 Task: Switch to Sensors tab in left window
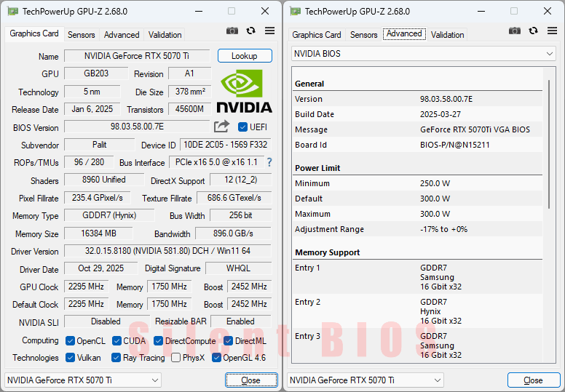(x=82, y=35)
